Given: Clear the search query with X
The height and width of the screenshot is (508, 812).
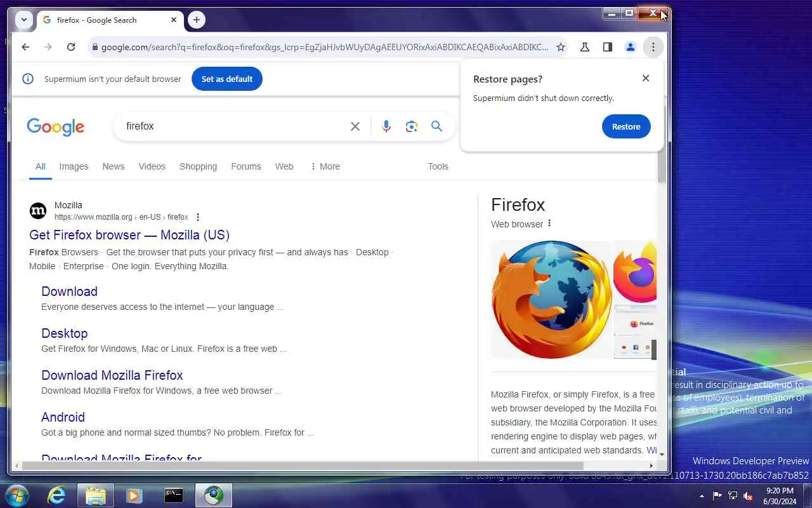Looking at the screenshot, I should pyautogui.click(x=355, y=126).
